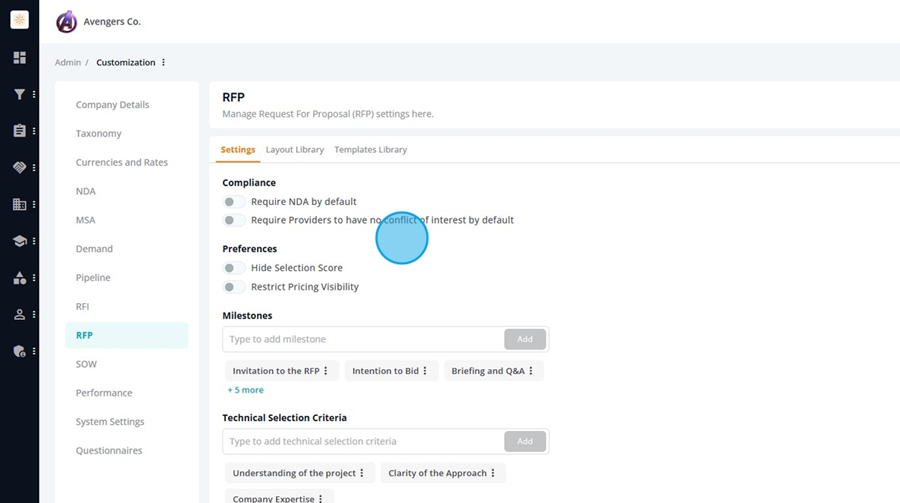
Task: Switch to the Layout Library tab
Action: [x=294, y=149]
